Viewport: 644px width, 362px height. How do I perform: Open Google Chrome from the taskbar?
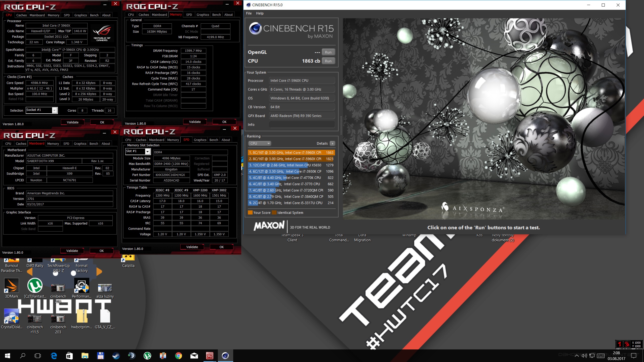click(178, 356)
